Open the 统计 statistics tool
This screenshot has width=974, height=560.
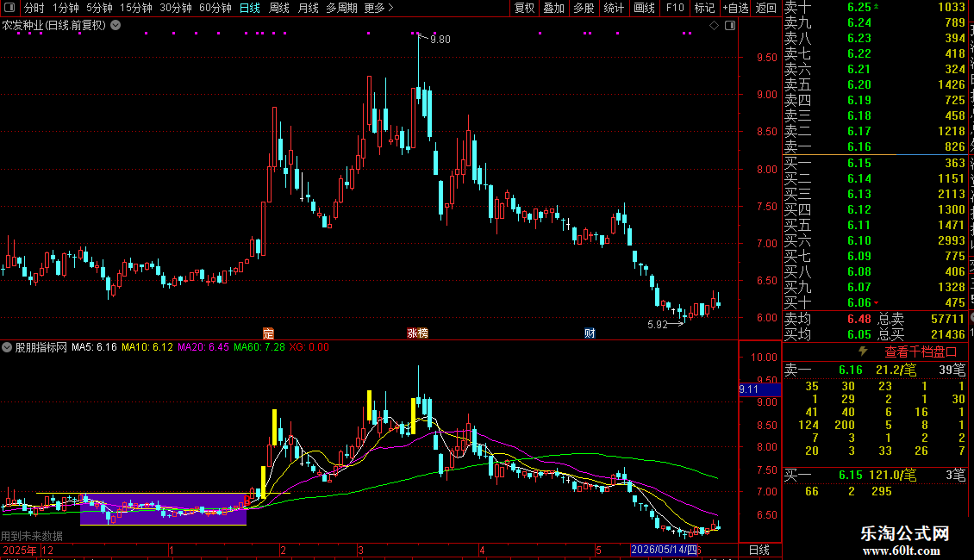pyautogui.click(x=614, y=8)
